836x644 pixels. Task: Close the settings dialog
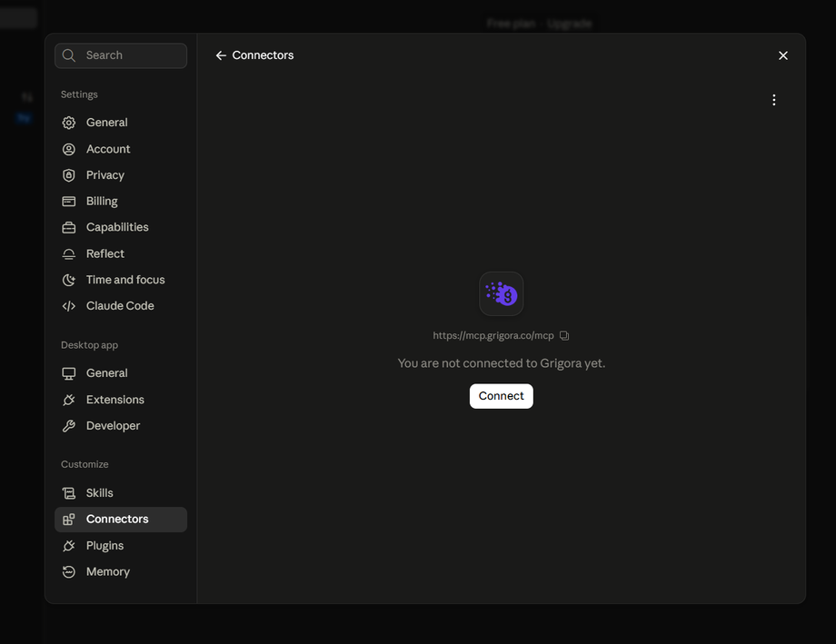783,55
